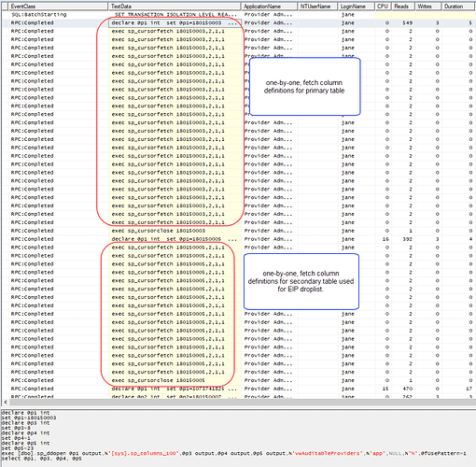Click the horizontal scrollbar left arrow
Image resolution: width=476 pixels, height=467 pixels.
pyautogui.click(x=5, y=403)
